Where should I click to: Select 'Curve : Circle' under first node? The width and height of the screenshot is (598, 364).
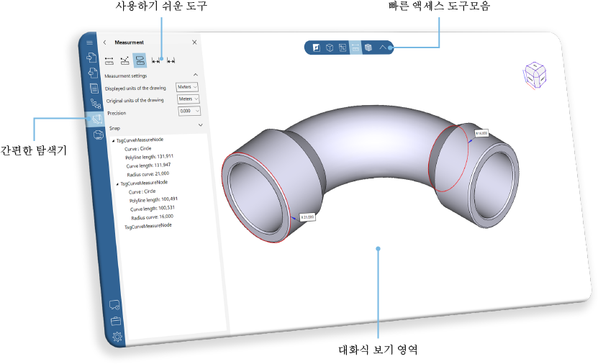coord(137,149)
